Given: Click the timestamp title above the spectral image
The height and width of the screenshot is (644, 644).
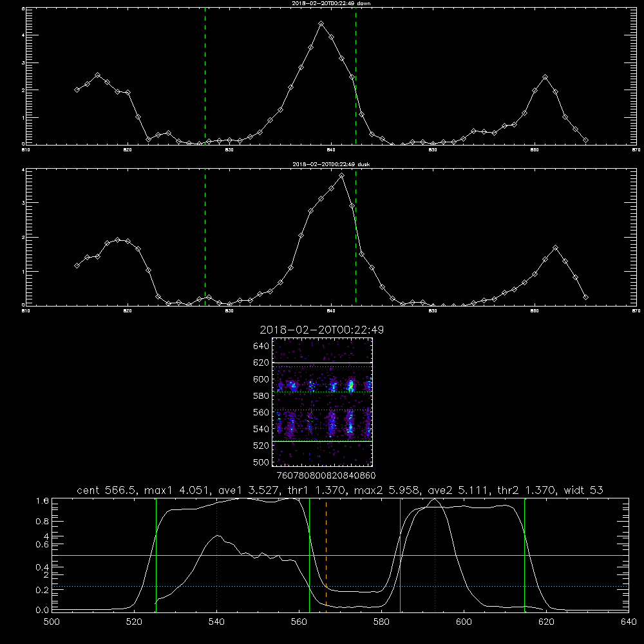Looking at the screenshot, I should pos(322,330).
